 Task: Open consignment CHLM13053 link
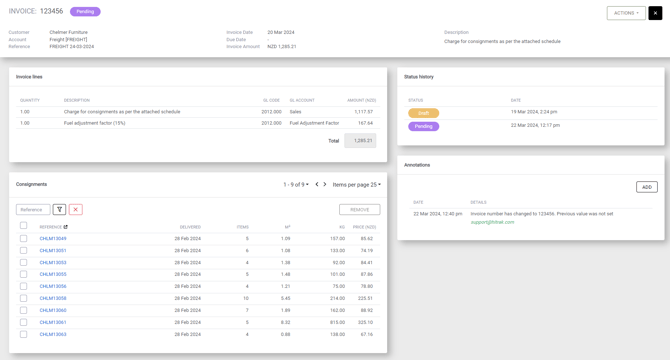(53, 262)
